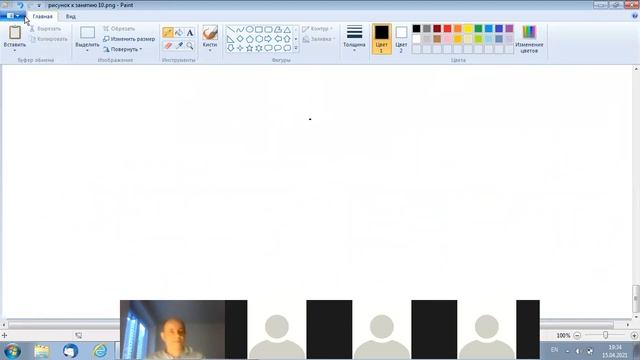The height and width of the screenshot is (360, 640).
Task: Select the Pencil tool
Action: point(168,33)
